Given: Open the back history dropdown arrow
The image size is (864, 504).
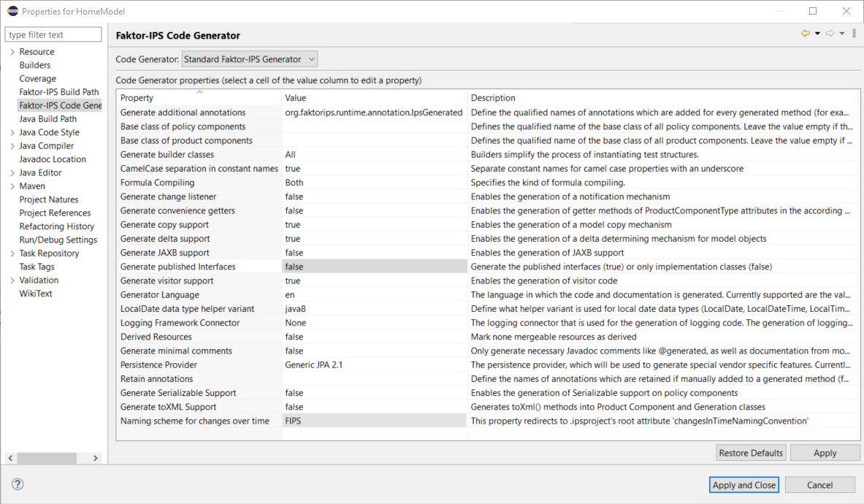Looking at the screenshot, I should coord(818,34).
